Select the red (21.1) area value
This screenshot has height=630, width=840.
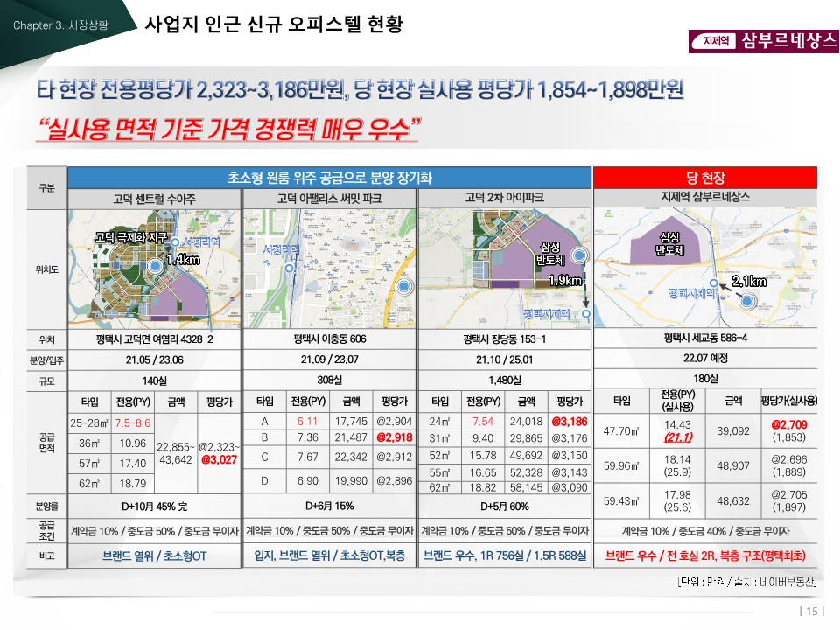coord(678,437)
